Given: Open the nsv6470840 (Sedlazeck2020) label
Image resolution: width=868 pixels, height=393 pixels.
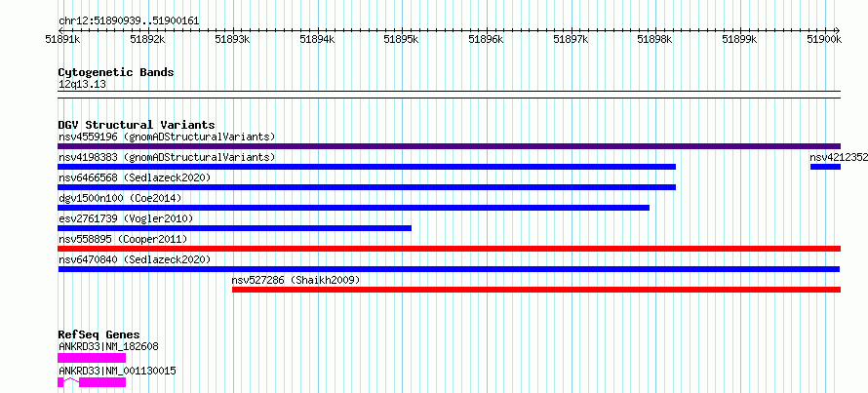Looking at the screenshot, I should point(135,259).
